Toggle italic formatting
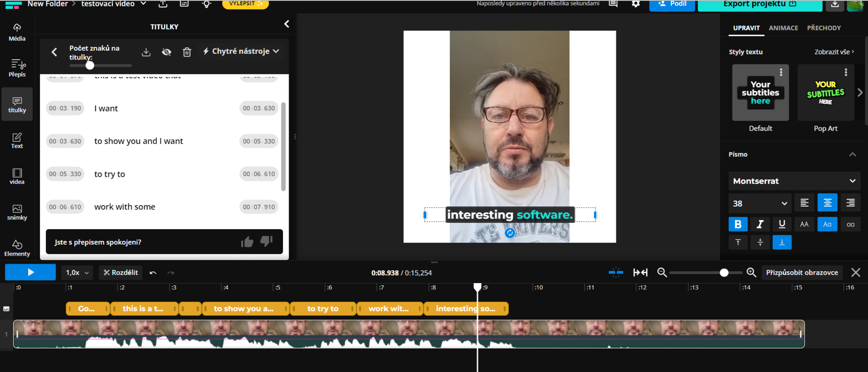Image resolution: width=868 pixels, height=372 pixels. [760, 224]
